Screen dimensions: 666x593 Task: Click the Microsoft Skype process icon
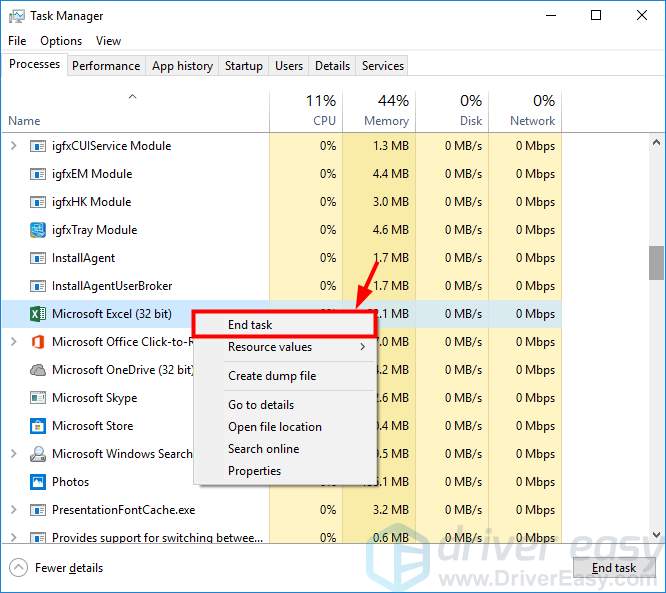point(38,398)
